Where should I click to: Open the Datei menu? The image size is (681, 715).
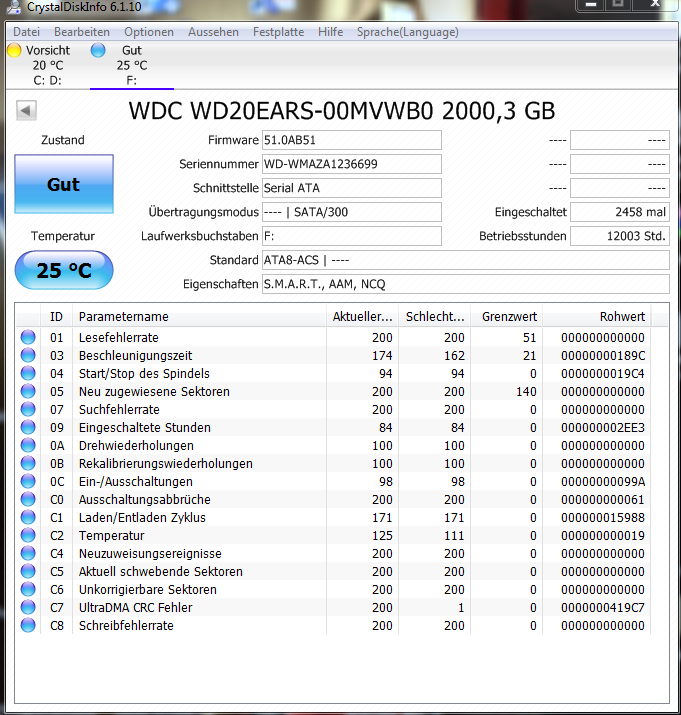click(26, 32)
